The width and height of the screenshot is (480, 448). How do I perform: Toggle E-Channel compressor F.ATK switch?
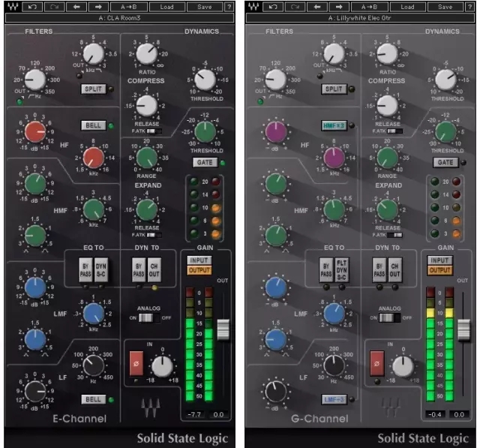154,131
